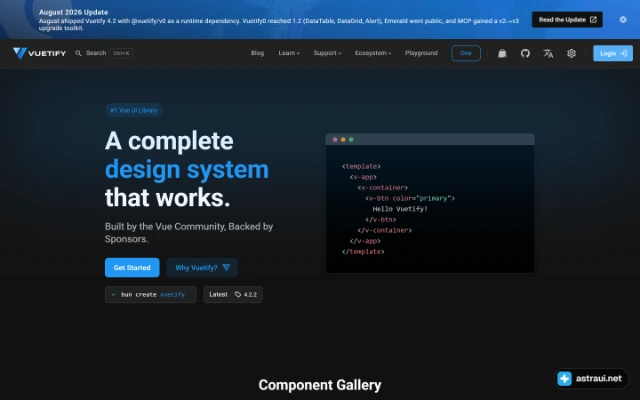Open the settings gear icon
The height and width of the screenshot is (400, 640).
(571, 53)
